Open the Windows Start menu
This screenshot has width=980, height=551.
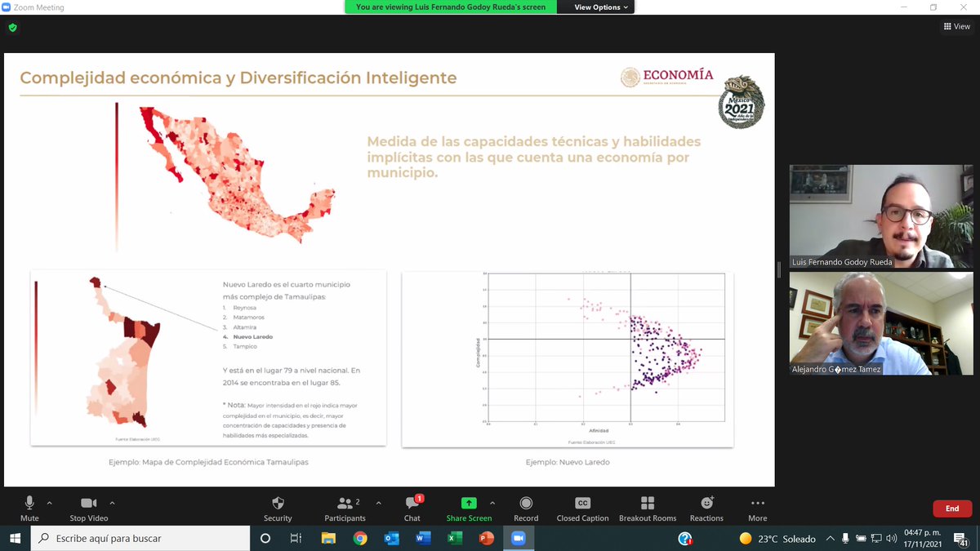[15, 539]
